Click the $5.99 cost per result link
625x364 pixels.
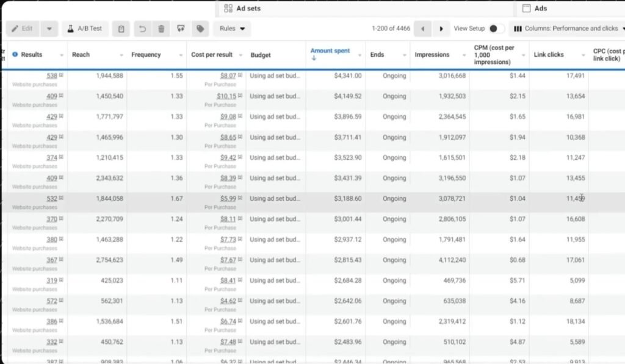coord(228,199)
